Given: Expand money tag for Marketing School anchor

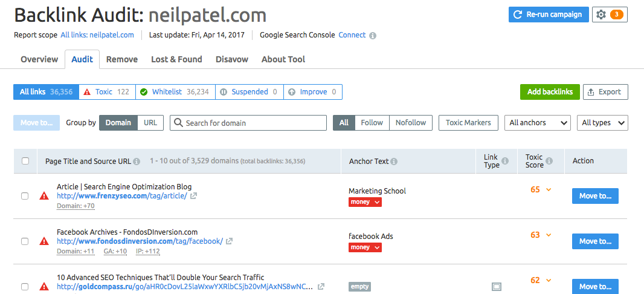Looking at the screenshot, I should pyautogui.click(x=365, y=202).
